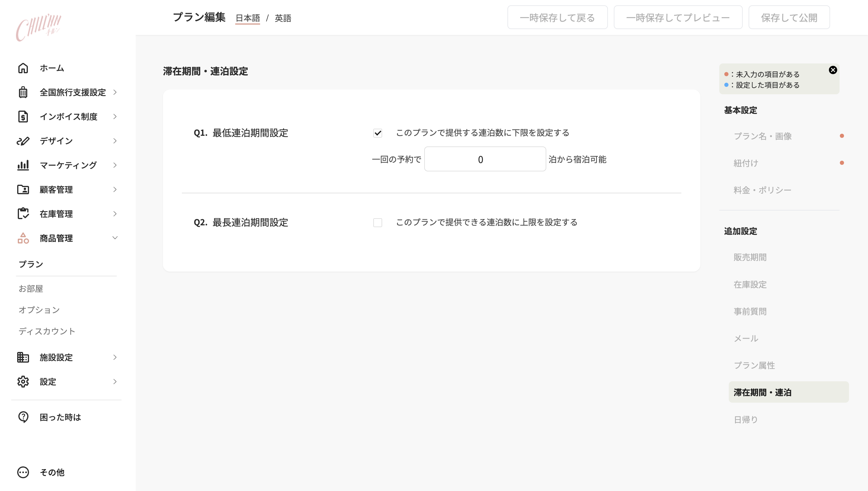Click the 保存して公開 button
The image size is (868, 491).
[789, 17]
